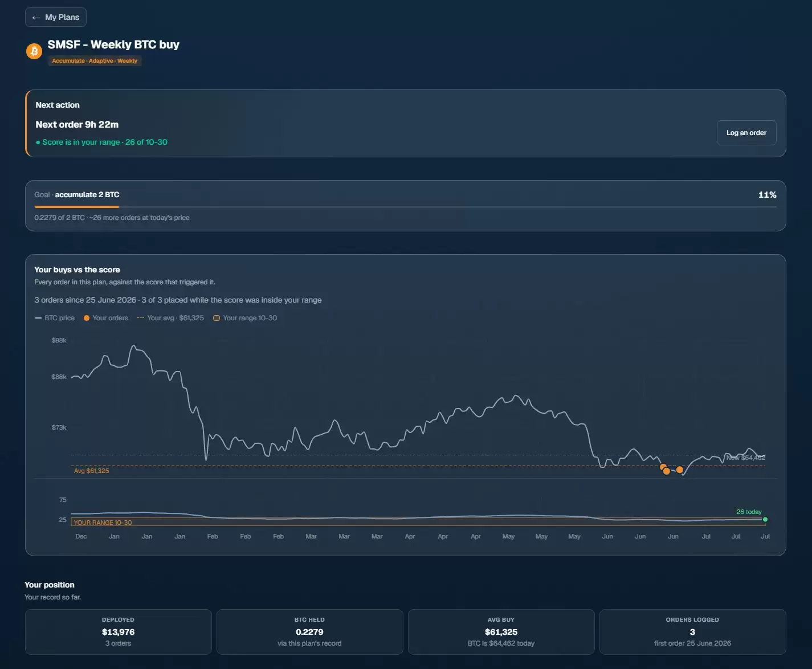Open the BTC Held 0.2279 card
Screen dimensions: 812x669
click(310, 632)
